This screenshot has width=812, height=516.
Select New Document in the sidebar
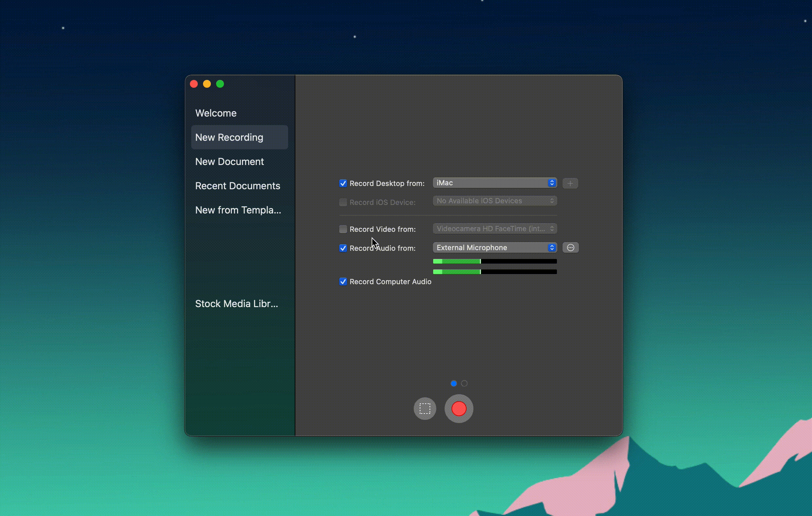(239, 161)
